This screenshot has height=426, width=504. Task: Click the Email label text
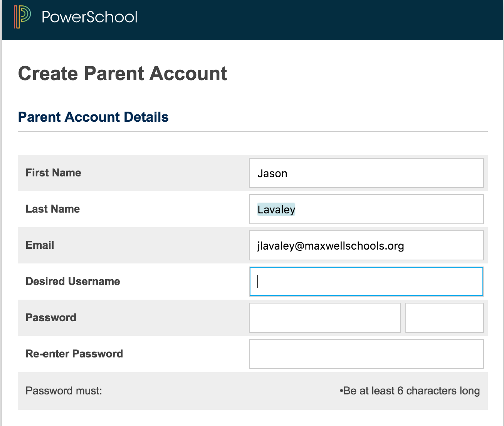coord(40,245)
